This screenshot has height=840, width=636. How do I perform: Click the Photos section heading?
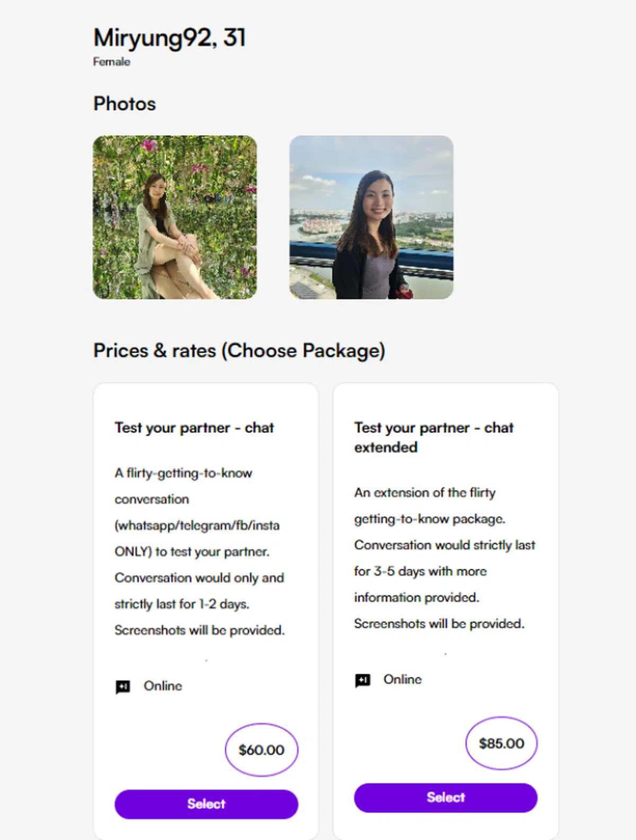click(125, 104)
